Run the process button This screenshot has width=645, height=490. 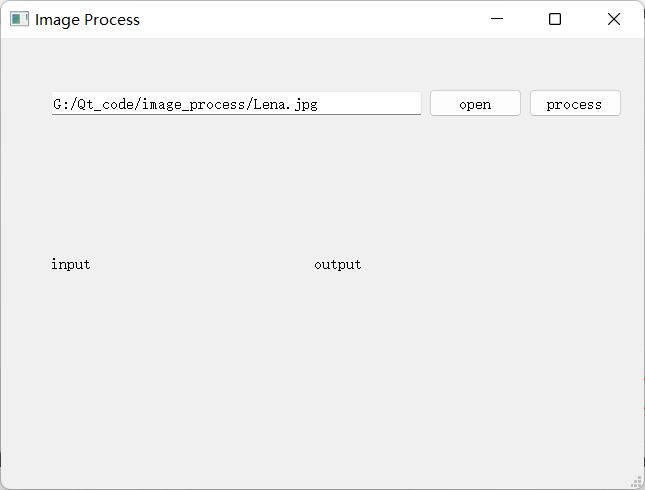pos(575,103)
